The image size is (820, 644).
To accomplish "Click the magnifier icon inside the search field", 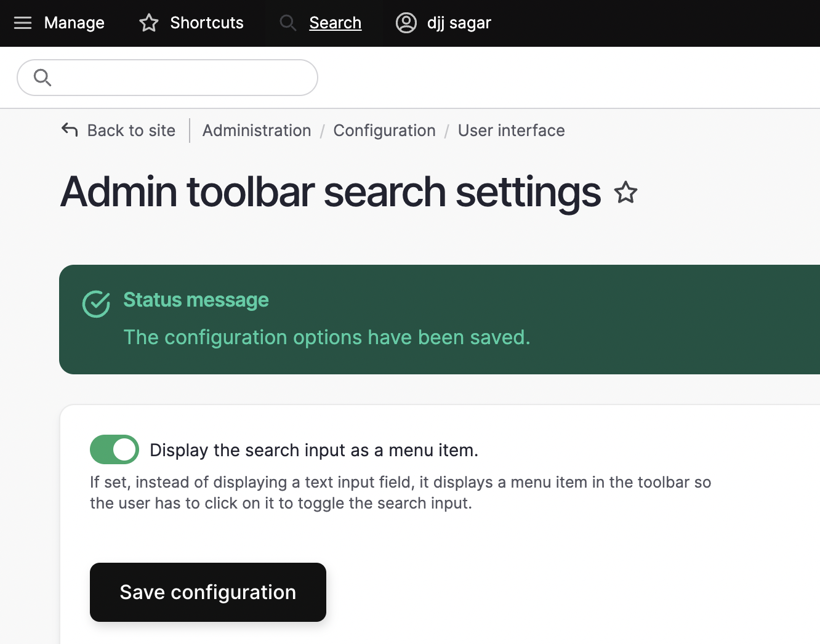I will coord(42,77).
